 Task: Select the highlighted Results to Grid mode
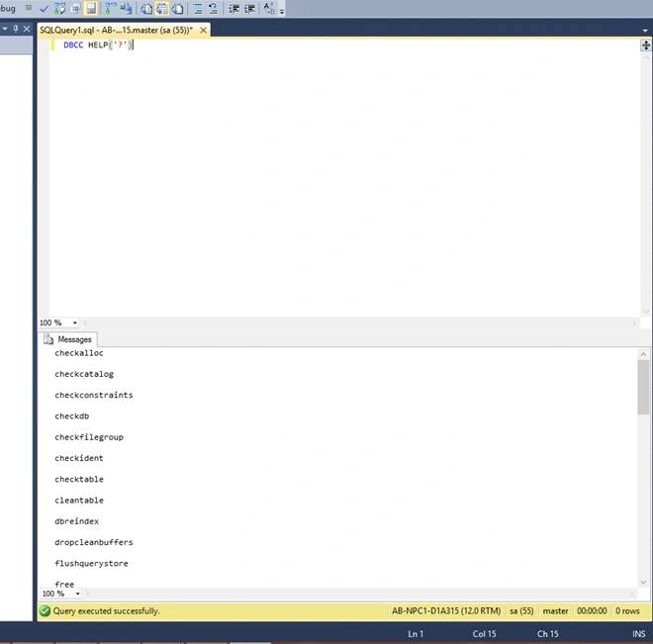coord(161,8)
